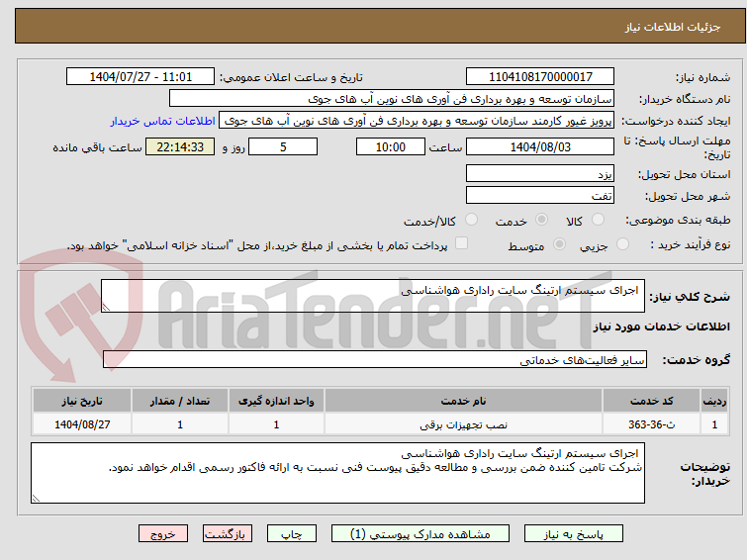The image size is (747, 560).
Task: Click the delivery province field یزد
Action: pos(540,173)
